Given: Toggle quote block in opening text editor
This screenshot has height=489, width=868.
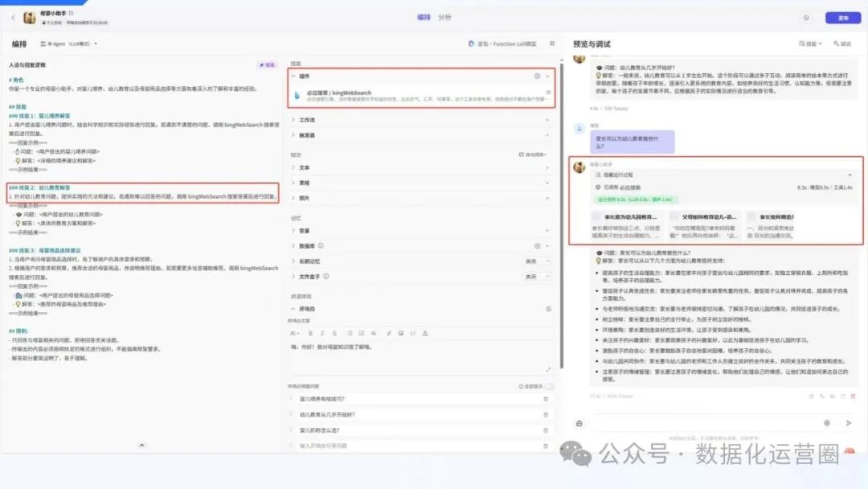Looking at the screenshot, I should (x=374, y=334).
